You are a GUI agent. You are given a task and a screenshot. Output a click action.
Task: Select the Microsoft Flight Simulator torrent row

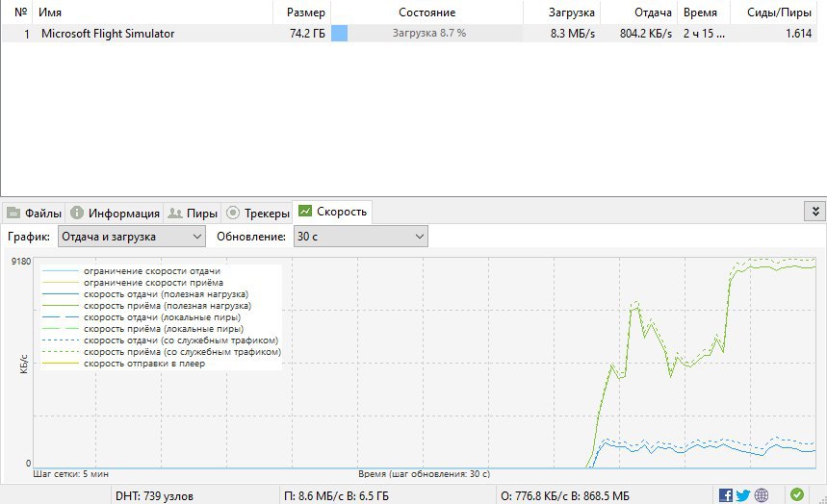pyautogui.click(x=409, y=34)
